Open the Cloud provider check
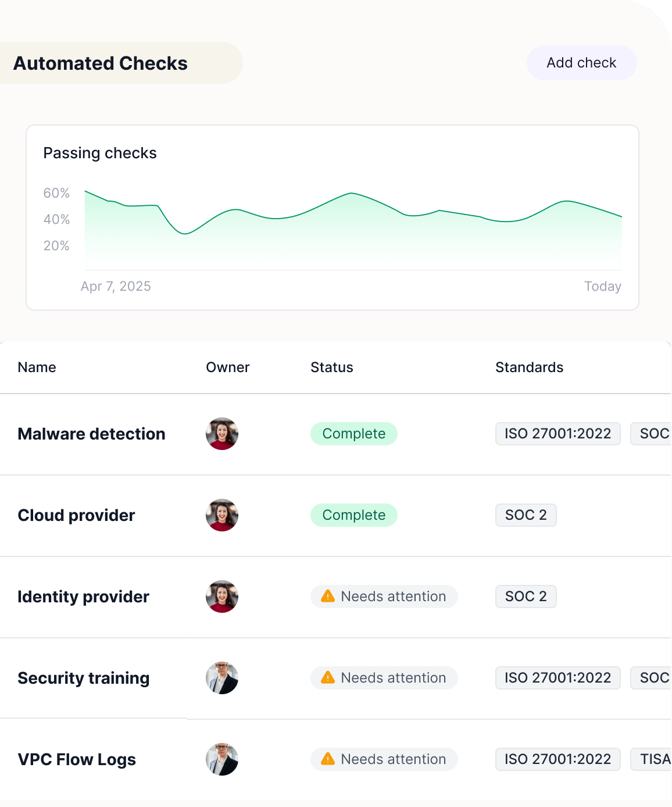Image resolution: width=672 pixels, height=807 pixels. tap(76, 515)
